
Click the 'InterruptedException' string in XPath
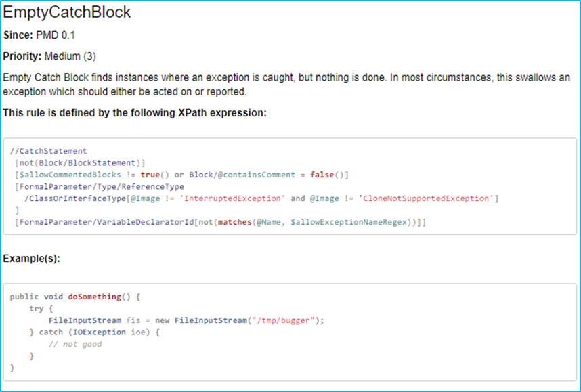234,198
